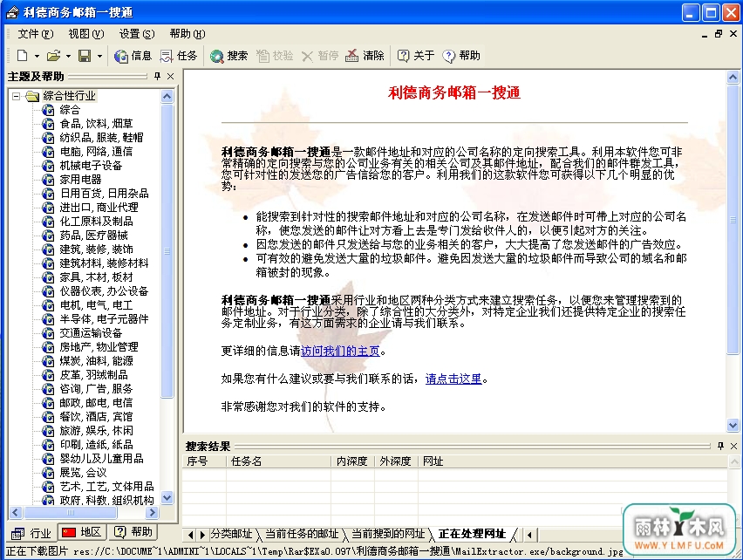Switch to the 行业 sidebar tab
Image resolution: width=743 pixels, height=560 pixels.
click(x=31, y=534)
